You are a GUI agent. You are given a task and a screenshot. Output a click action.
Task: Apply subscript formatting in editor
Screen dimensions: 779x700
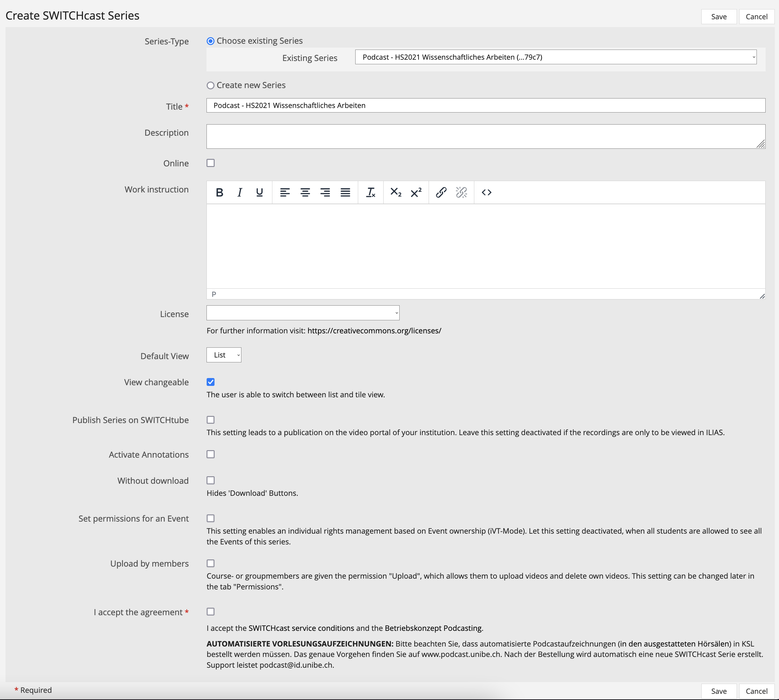click(395, 192)
